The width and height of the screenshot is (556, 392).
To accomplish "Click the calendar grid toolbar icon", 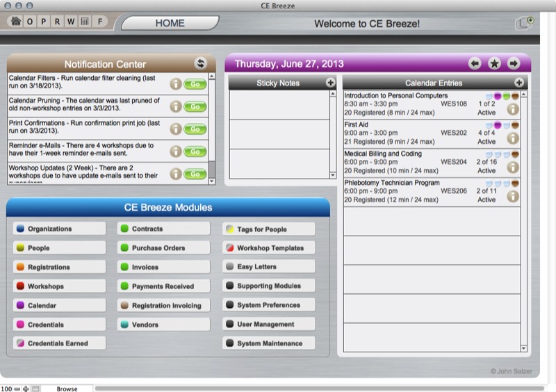I will (85, 22).
